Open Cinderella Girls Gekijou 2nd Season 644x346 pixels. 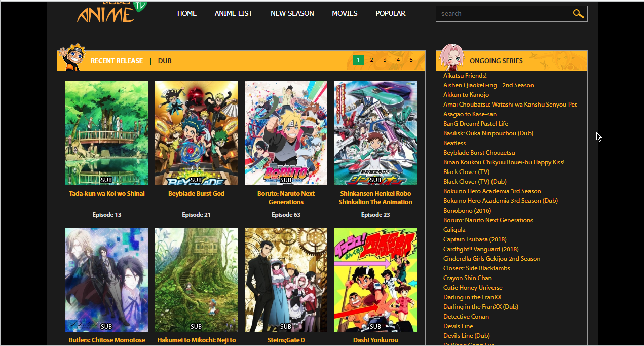tap(491, 259)
